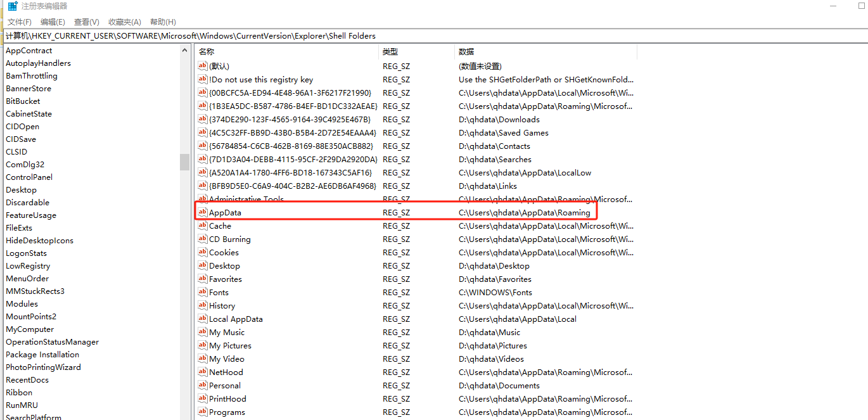Click the icon beside Cookies value
The width and height of the screenshot is (868, 420).
(x=203, y=252)
